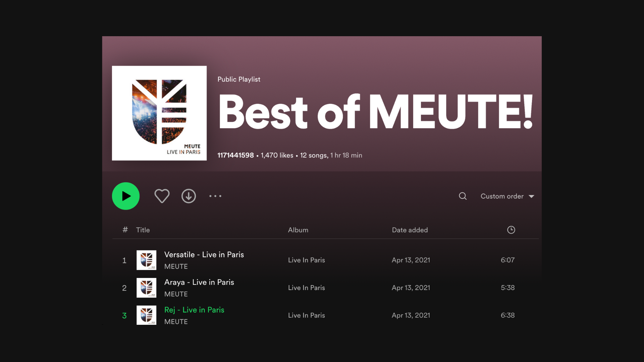Open the Custom order sort dropdown

502,196
